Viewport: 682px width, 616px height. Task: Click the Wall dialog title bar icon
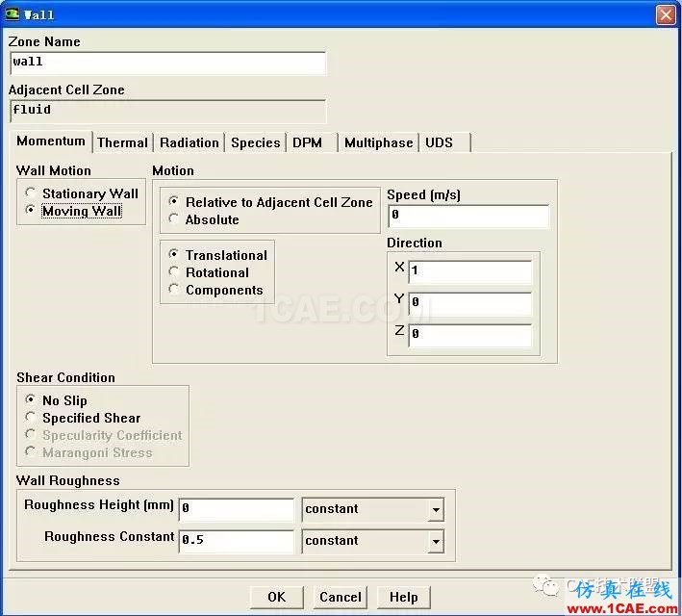[x=12, y=14]
